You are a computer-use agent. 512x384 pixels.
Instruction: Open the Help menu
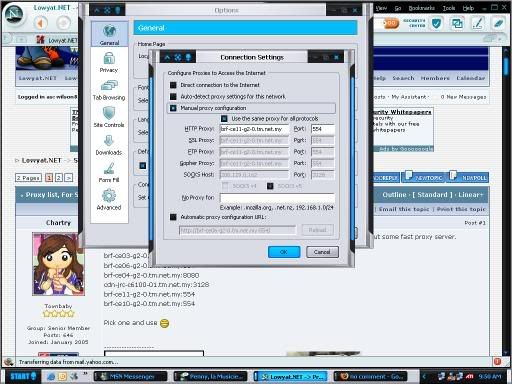click(468, 8)
